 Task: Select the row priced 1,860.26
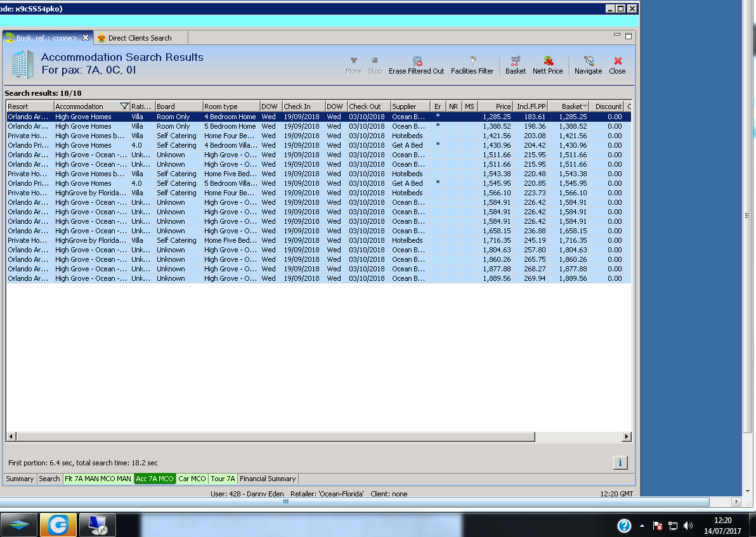tap(318, 259)
